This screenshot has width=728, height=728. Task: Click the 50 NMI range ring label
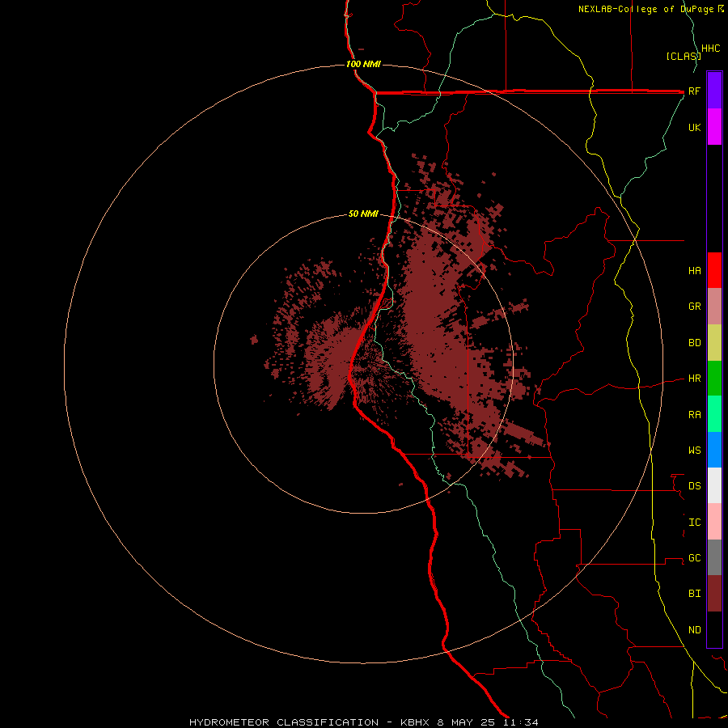pos(363,214)
